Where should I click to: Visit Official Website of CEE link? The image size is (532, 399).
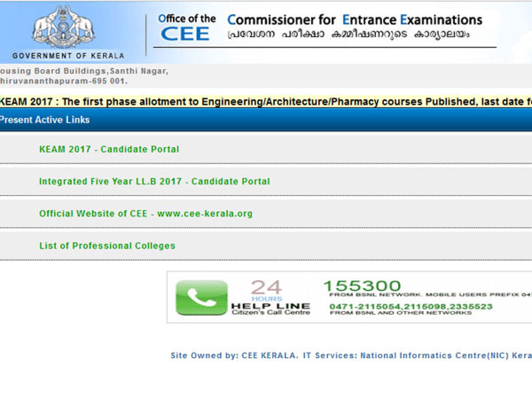coord(146,214)
